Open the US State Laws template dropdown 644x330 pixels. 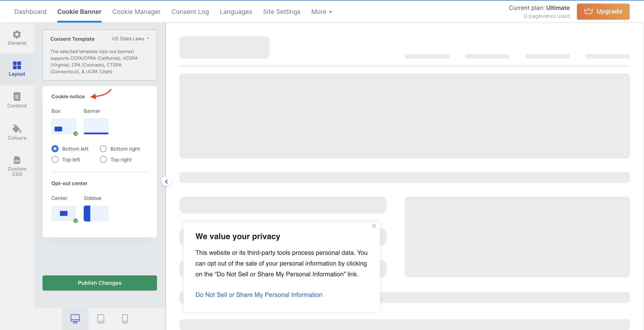tap(131, 39)
